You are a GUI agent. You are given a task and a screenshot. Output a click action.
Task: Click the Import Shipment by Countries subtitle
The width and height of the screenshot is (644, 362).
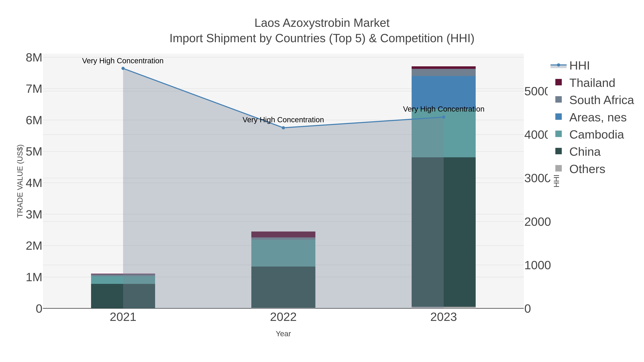click(322, 38)
